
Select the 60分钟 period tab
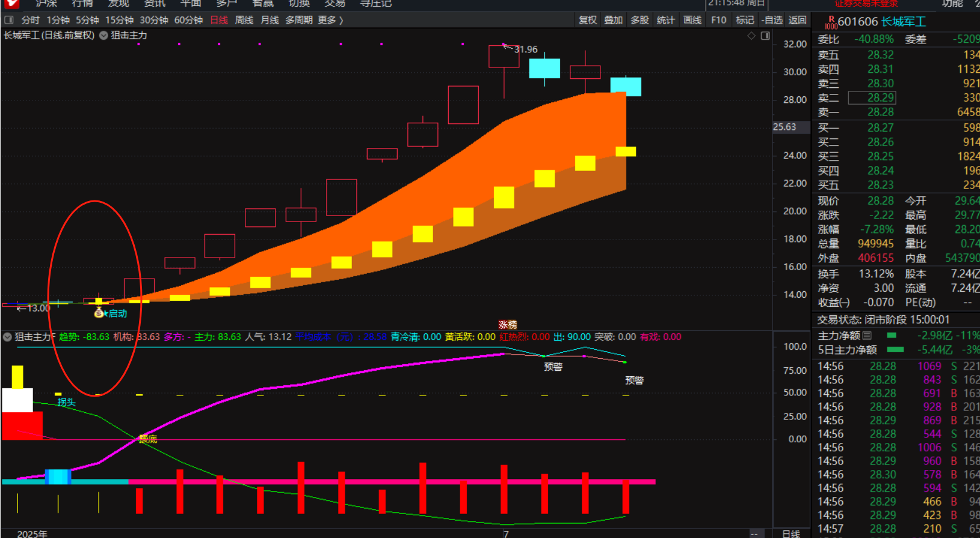[x=188, y=20]
